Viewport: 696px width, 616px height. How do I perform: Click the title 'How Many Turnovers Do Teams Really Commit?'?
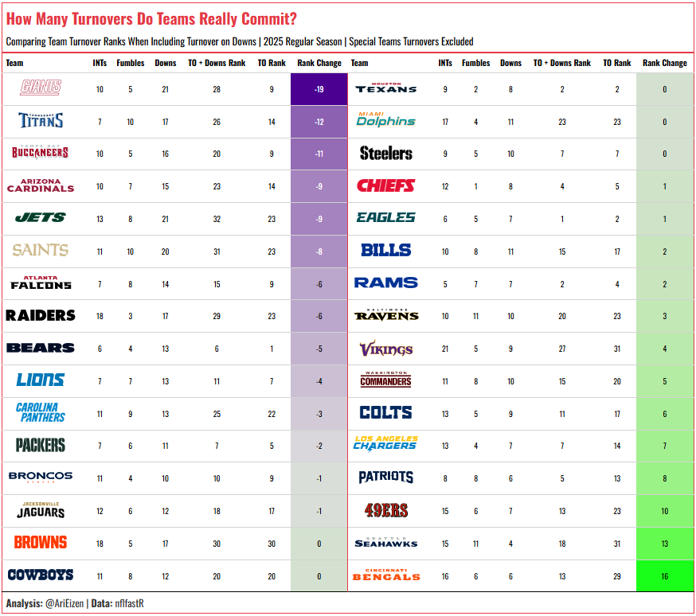coord(151,19)
